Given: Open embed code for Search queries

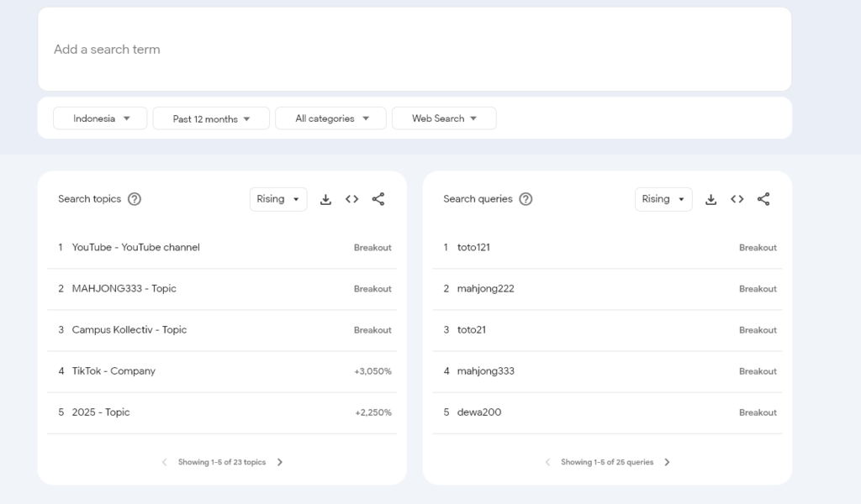Looking at the screenshot, I should [737, 199].
